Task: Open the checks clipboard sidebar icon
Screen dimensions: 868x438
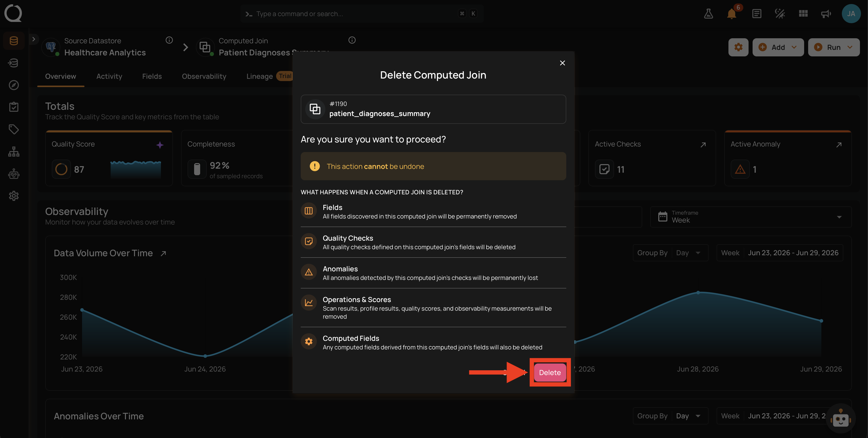Action: [14, 107]
